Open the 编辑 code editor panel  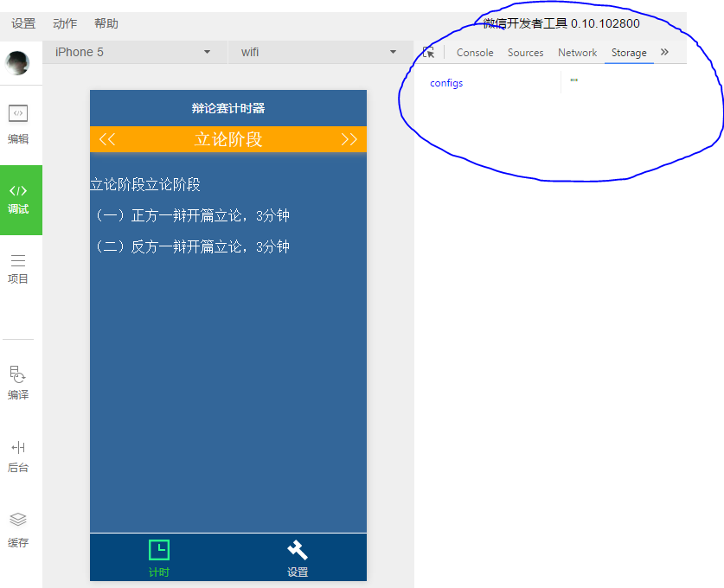18,124
